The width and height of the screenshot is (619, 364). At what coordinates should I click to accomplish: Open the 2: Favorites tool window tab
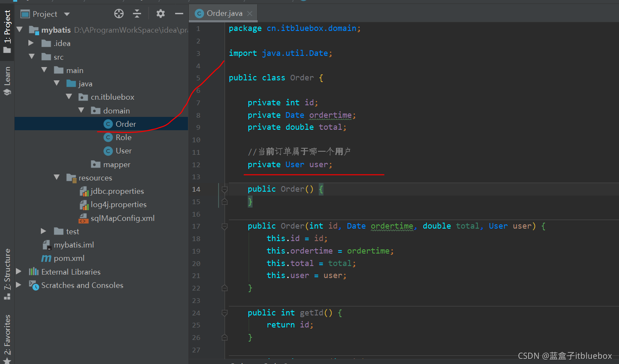[7, 339]
